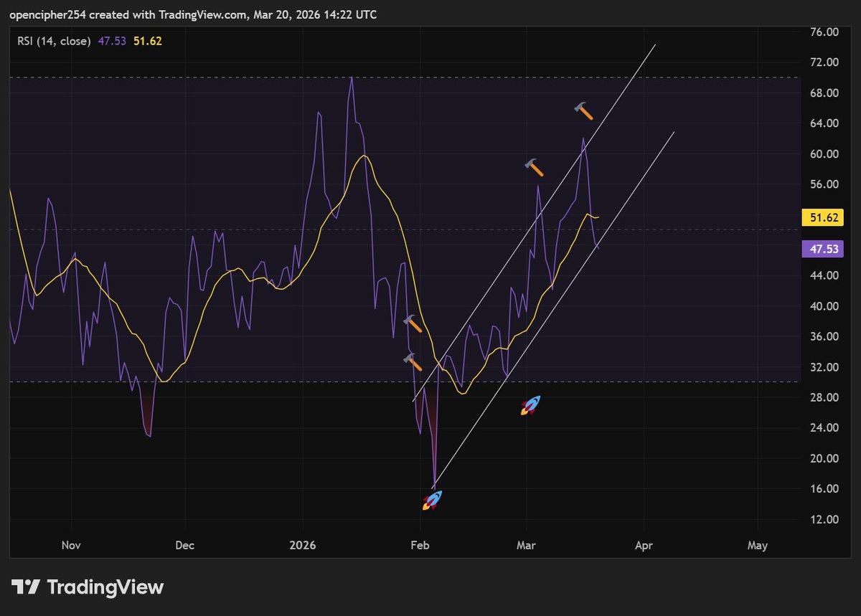
Task: Select the 2026 label on the time axis
Action: tap(303, 545)
